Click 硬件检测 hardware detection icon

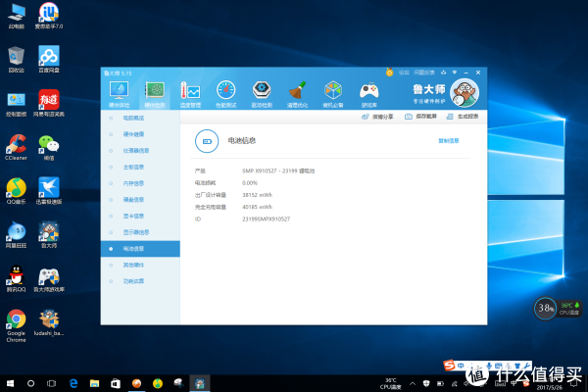tap(155, 92)
